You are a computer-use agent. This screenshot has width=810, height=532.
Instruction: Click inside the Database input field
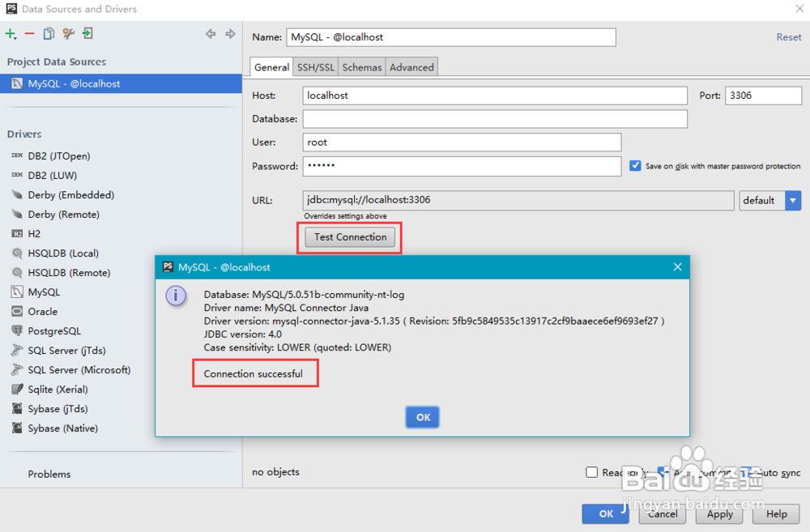(x=494, y=119)
